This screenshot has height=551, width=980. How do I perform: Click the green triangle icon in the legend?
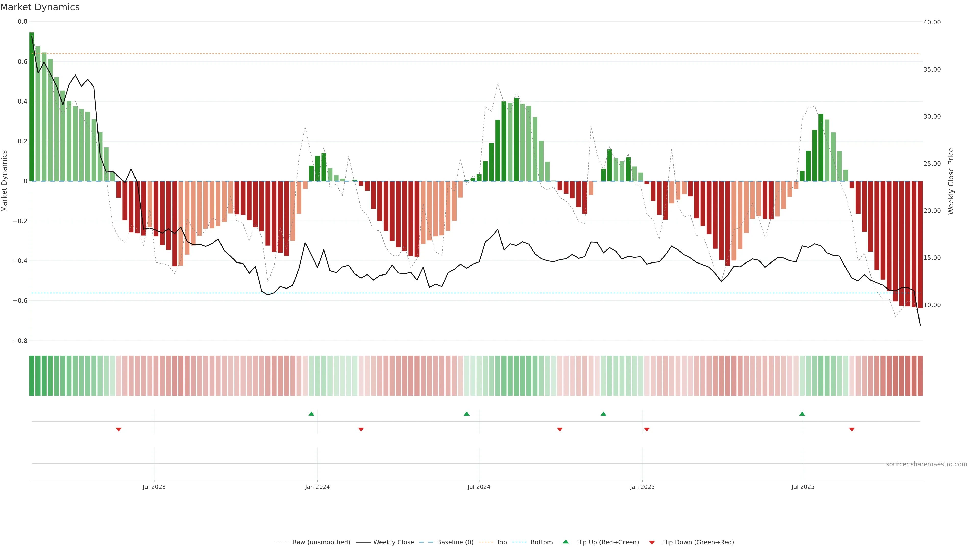click(x=566, y=542)
